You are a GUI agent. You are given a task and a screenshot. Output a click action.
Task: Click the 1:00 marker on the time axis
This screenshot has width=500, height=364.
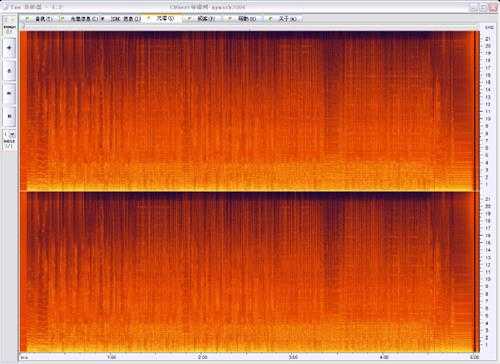point(111,357)
